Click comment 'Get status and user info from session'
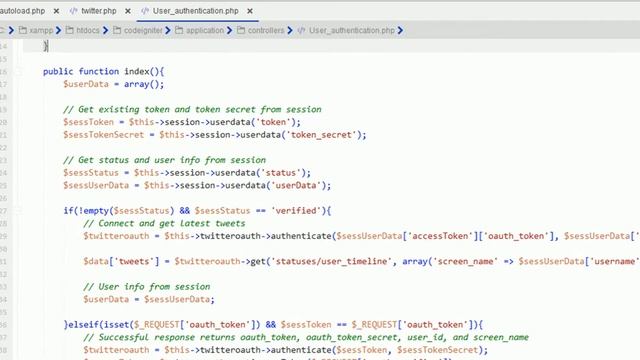The height and width of the screenshot is (360, 640). (x=164, y=160)
